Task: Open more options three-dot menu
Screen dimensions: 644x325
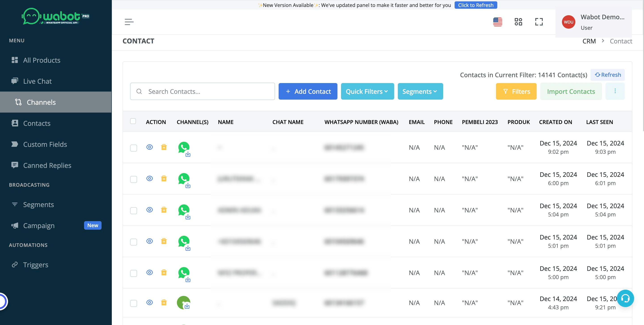Action: click(x=615, y=91)
